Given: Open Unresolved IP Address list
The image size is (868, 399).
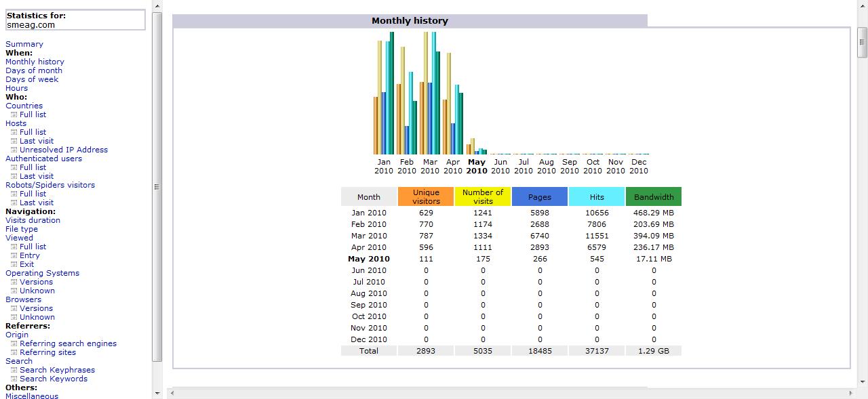Looking at the screenshot, I should coord(64,150).
